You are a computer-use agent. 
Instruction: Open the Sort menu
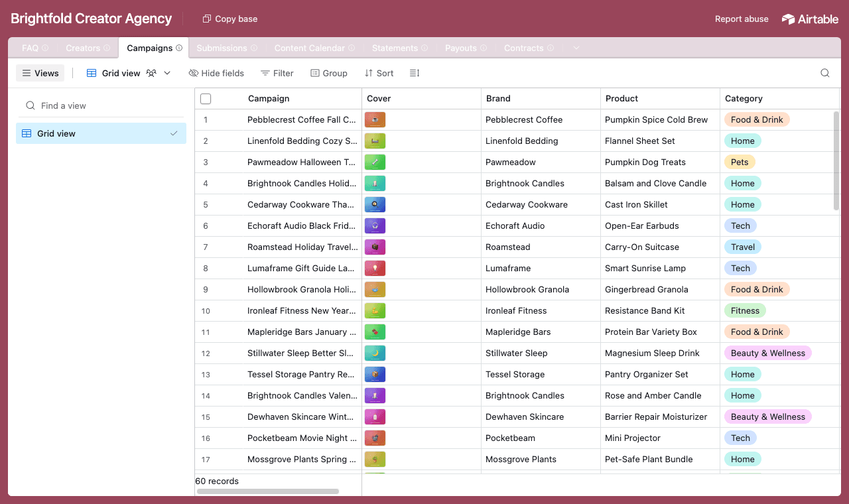pyautogui.click(x=379, y=73)
